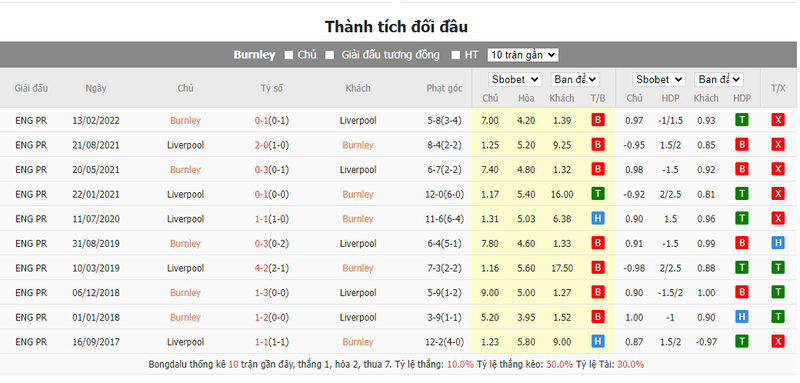The width and height of the screenshot is (800, 383).
Task: Click red B result badge for 06/12/2018 match
Action: [597, 293]
